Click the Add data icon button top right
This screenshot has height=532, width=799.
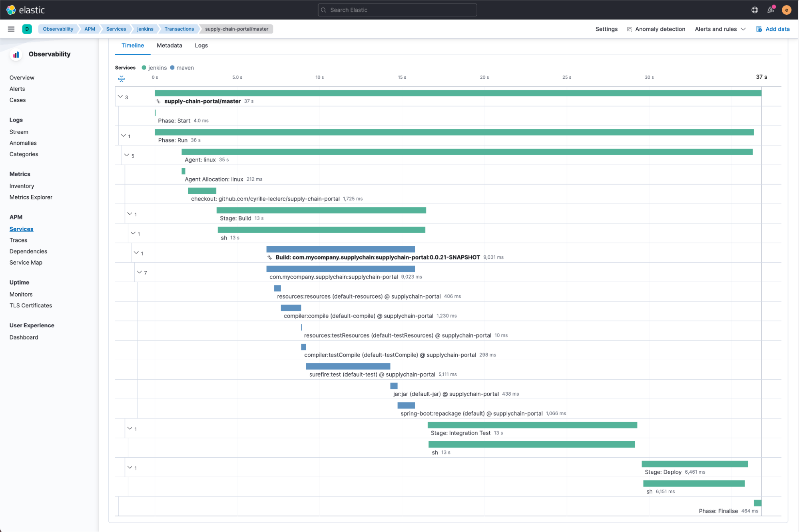pos(759,28)
